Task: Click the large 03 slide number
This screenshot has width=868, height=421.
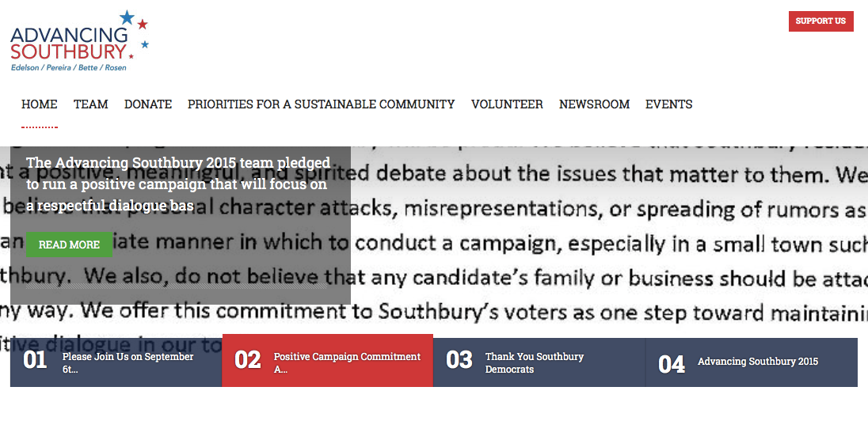Action: 459,361
